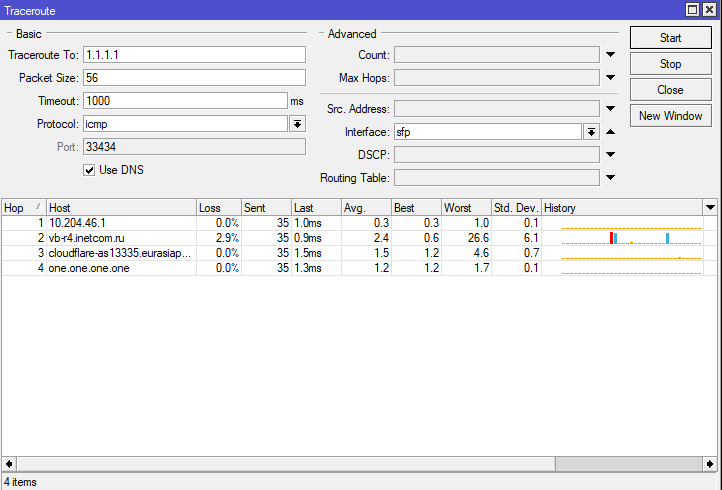
Task: Click the Count input field
Action: tap(497, 55)
